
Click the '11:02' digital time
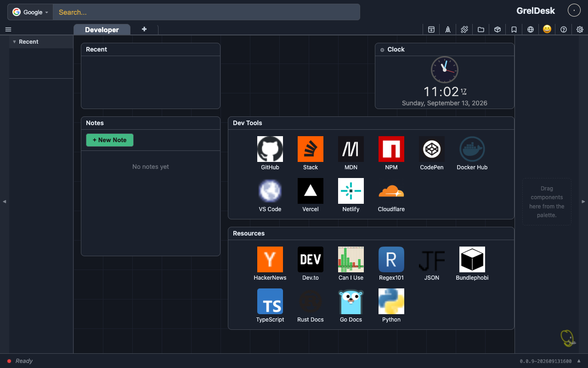point(441,92)
